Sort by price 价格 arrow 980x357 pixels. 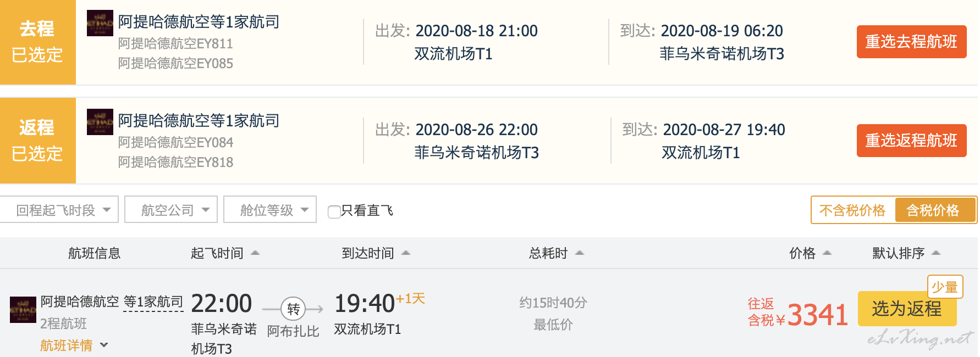[827, 253]
